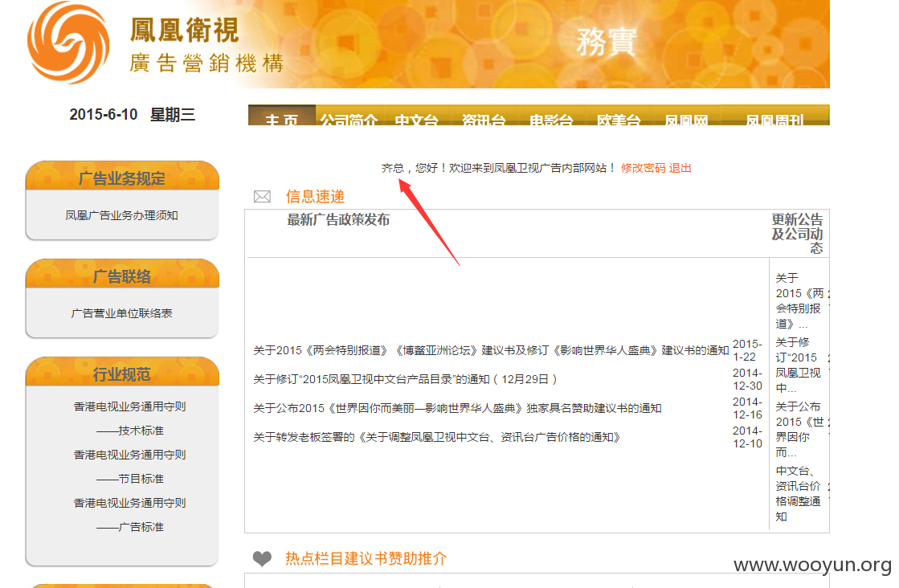Screen dimensions: 899x588
Task: Click the Phoenix TV swirl logo
Action: tap(68, 43)
